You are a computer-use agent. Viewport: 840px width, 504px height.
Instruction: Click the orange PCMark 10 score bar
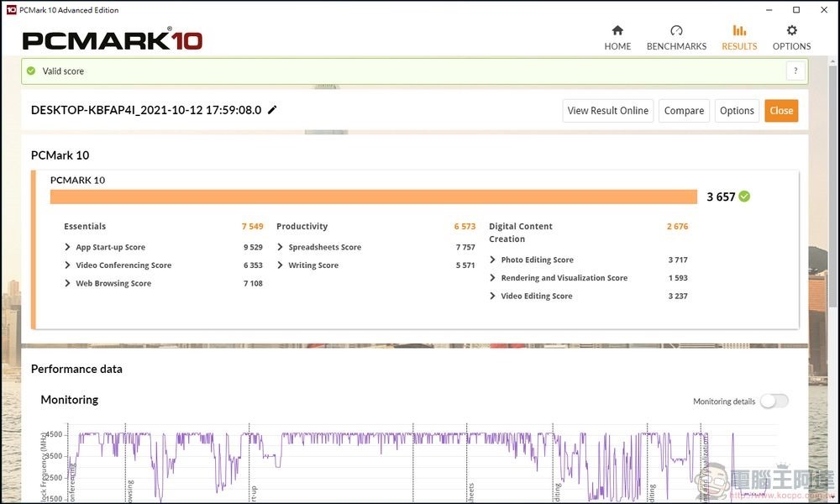tap(374, 197)
